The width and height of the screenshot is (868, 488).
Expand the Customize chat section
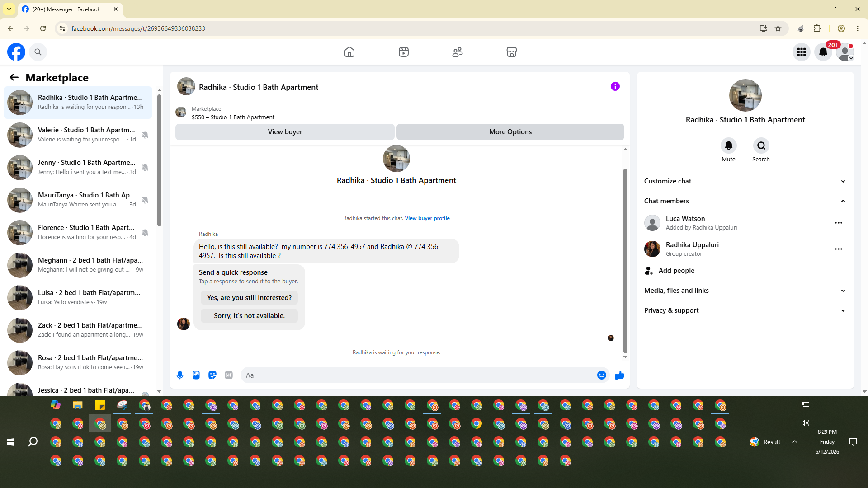pos(745,181)
